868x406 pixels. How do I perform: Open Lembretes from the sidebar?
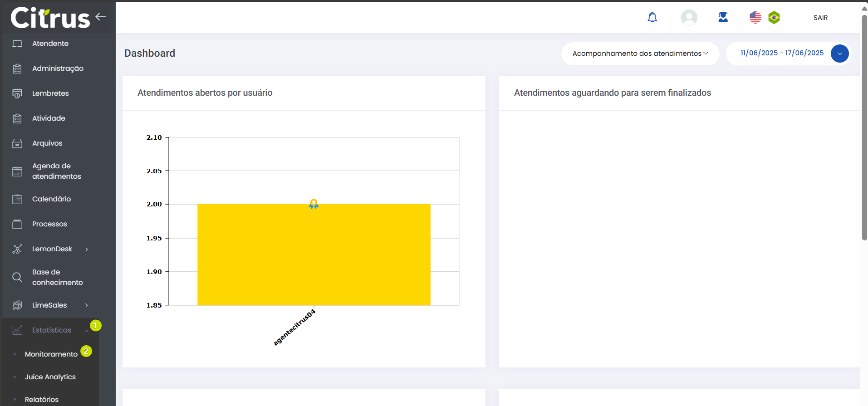click(50, 93)
